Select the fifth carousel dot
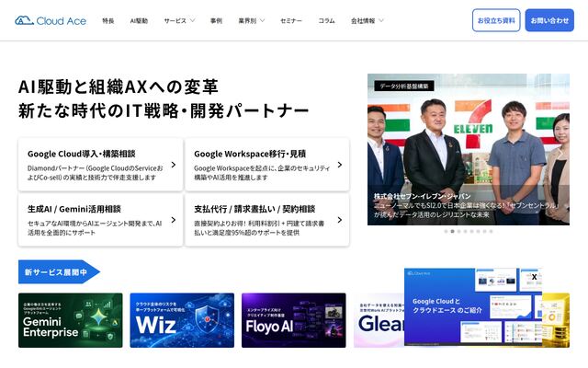Viewport: 588px width, 368px height. pos(471,231)
